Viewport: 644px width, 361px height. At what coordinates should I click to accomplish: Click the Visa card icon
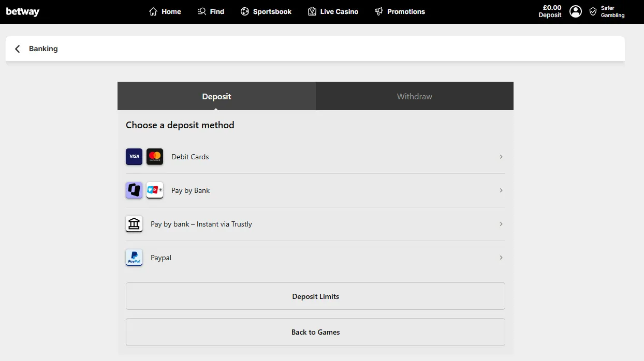(134, 156)
